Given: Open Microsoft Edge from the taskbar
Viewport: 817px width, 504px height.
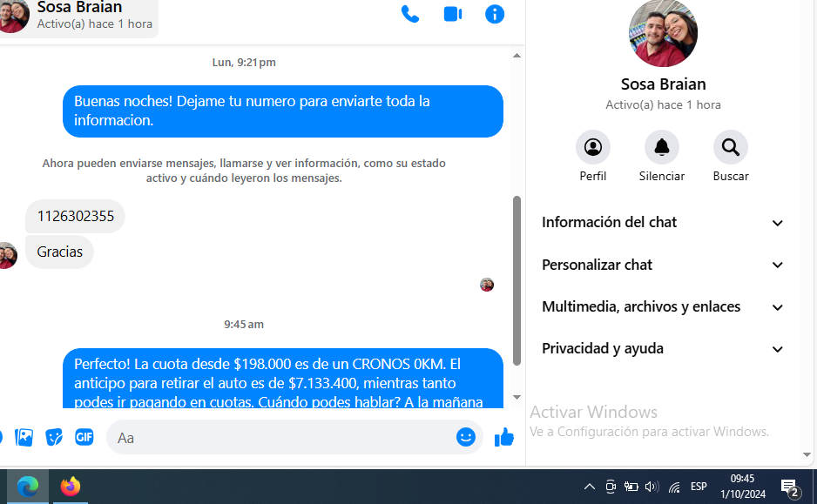Looking at the screenshot, I should 28,487.
